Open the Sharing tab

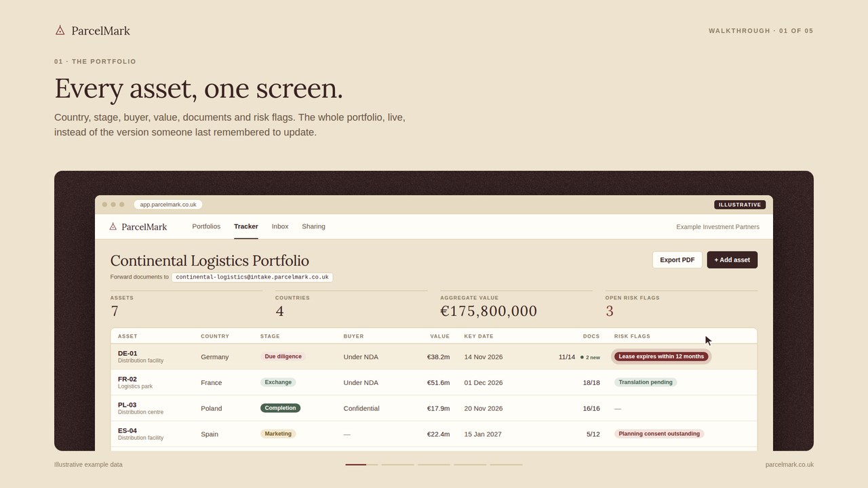(x=313, y=226)
